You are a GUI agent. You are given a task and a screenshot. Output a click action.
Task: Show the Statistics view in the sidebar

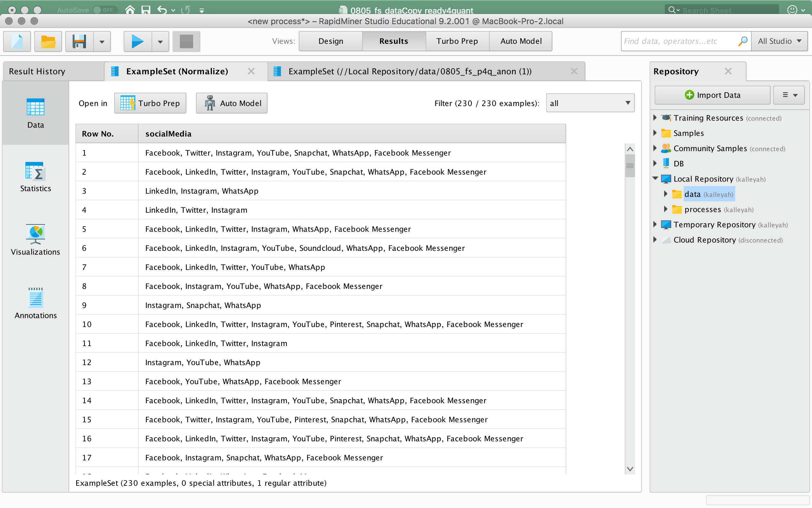click(x=36, y=177)
